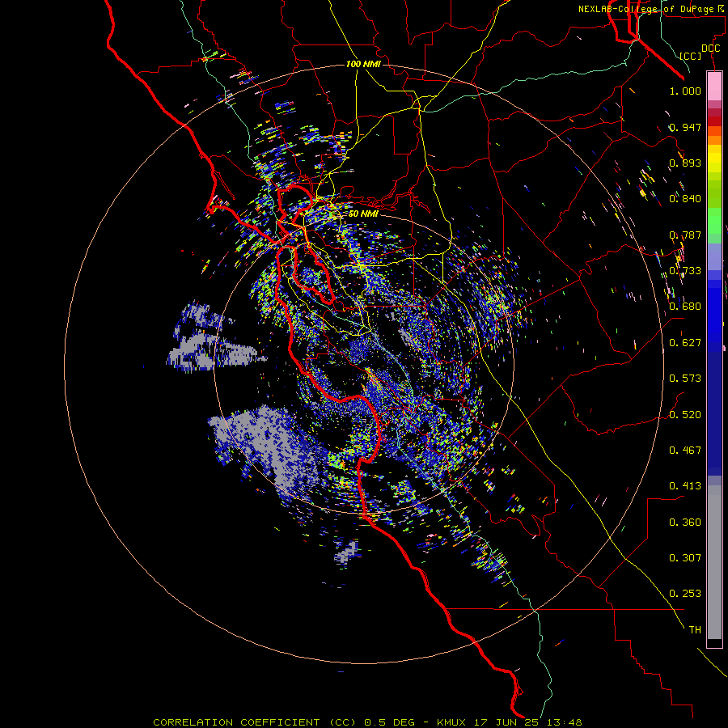Click the KMUX radar site identifier
728x728 pixels.
pyautogui.click(x=453, y=722)
